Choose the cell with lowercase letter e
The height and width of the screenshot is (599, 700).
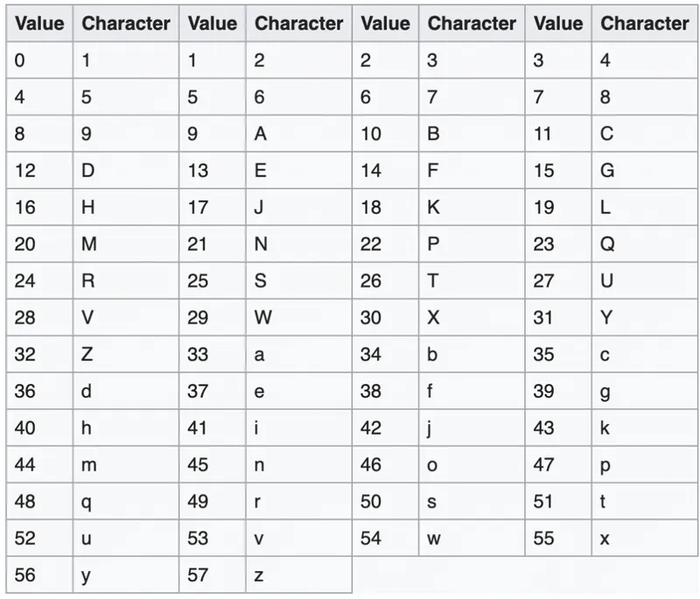[298, 391]
